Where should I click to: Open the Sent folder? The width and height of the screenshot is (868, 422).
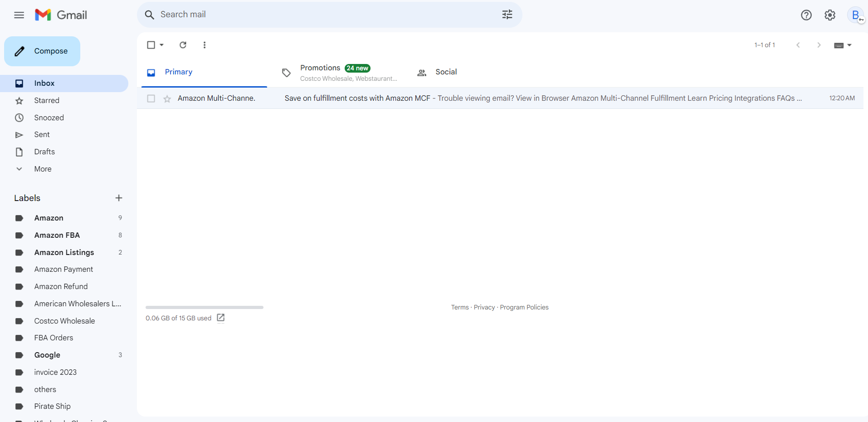(x=64, y=135)
